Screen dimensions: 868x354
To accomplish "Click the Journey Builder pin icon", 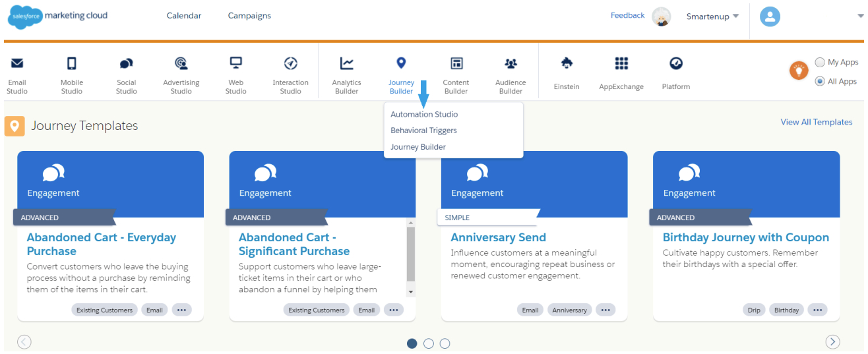I will pos(401,63).
